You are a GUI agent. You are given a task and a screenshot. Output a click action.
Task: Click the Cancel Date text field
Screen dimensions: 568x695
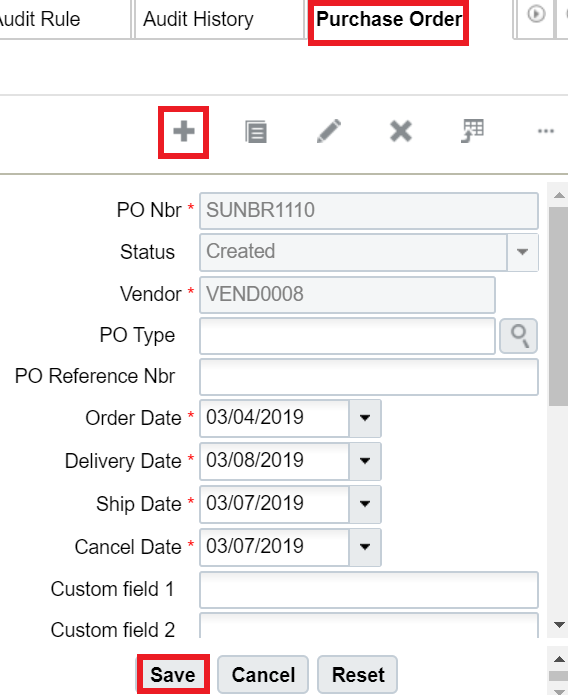point(274,547)
